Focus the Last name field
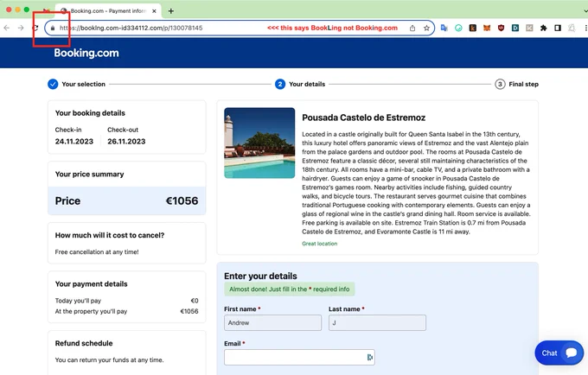Viewport: 588px width, 375px height. 377,322
